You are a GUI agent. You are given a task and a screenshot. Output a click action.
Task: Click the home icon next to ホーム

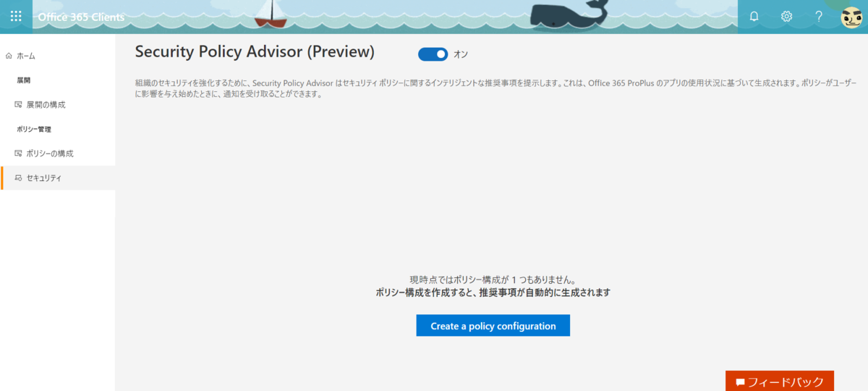(x=9, y=56)
